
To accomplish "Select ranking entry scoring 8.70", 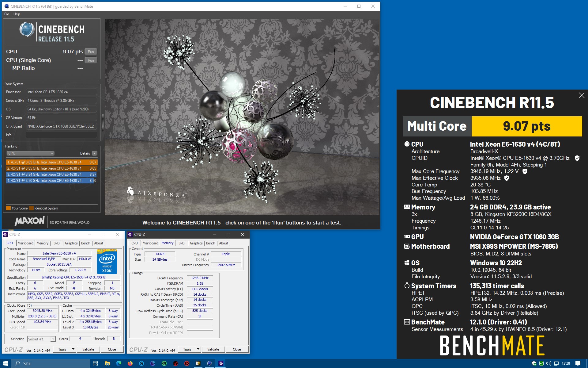I will click(51, 181).
